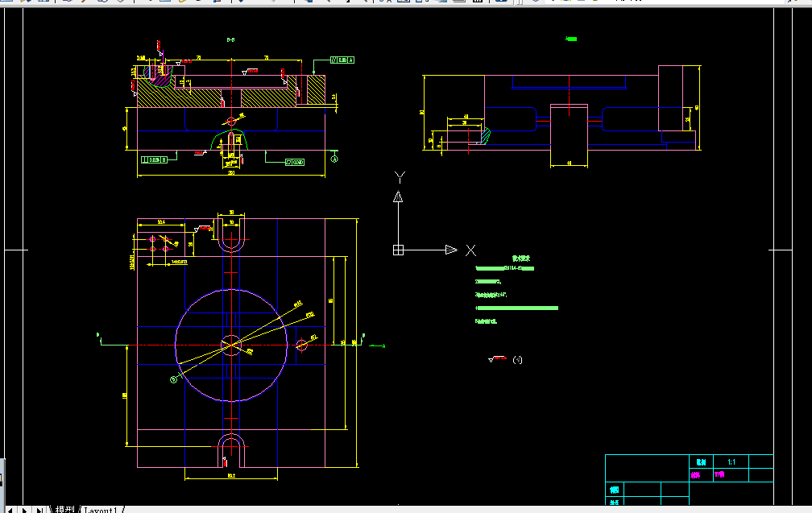This screenshot has width=812, height=513.
Task: Select the 1:1 scale text in title block
Action: [731, 461]
